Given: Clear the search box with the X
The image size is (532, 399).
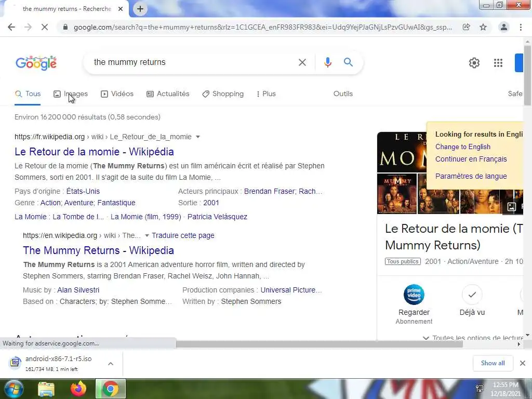Looking at the screenshot, I should (x=302, y=62).
